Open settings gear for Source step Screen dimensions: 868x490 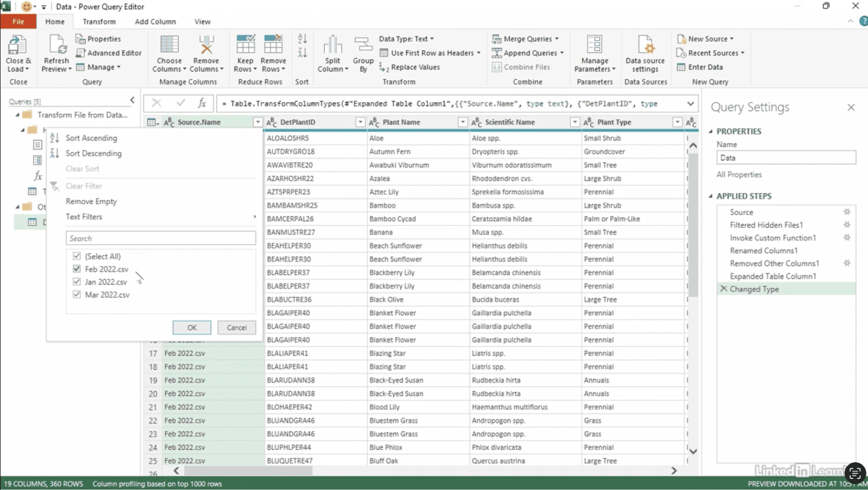[847, 212]
